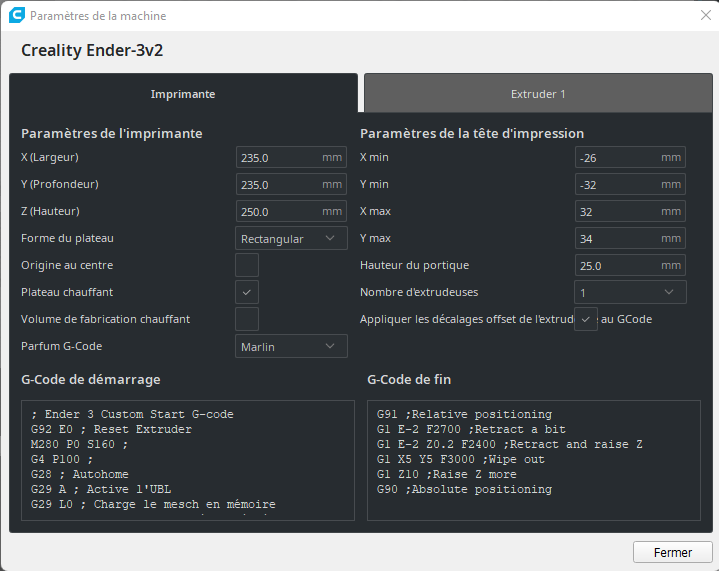Click the 'G28 ; Autohome' start G-code line
The image size is (719, 571).
click(80, 474)
